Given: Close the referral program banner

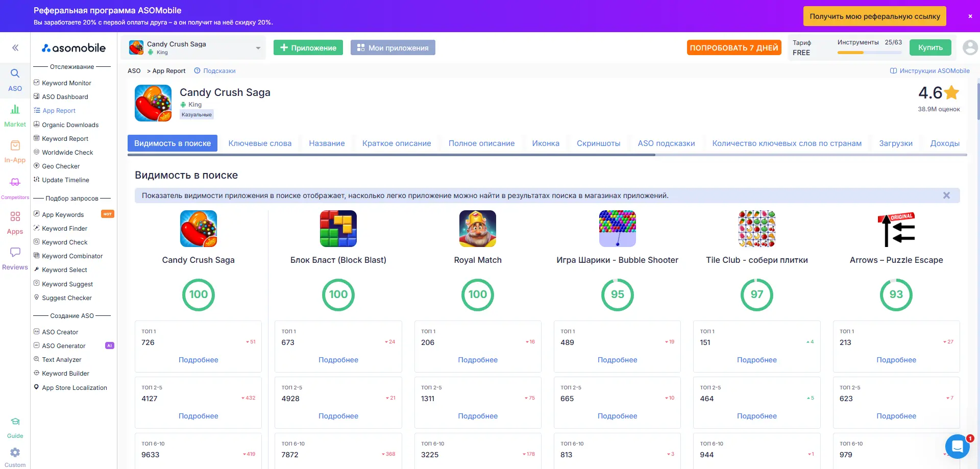Looking at the screenshot, I should coord(970,16).
